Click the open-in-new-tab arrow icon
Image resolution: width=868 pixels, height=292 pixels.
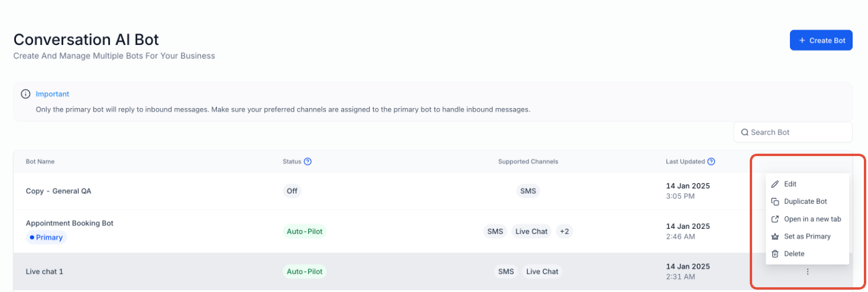click(775, 219)
